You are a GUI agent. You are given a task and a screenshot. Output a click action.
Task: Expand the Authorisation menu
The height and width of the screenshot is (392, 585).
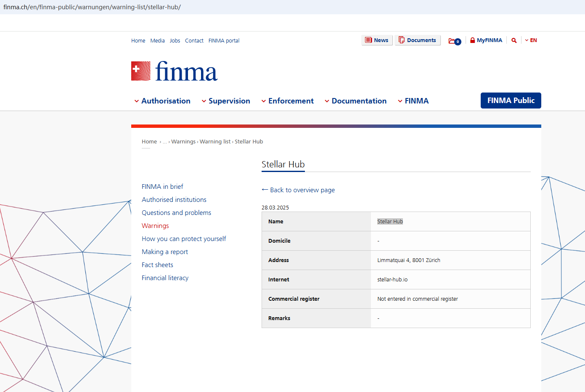click(162, 101)
